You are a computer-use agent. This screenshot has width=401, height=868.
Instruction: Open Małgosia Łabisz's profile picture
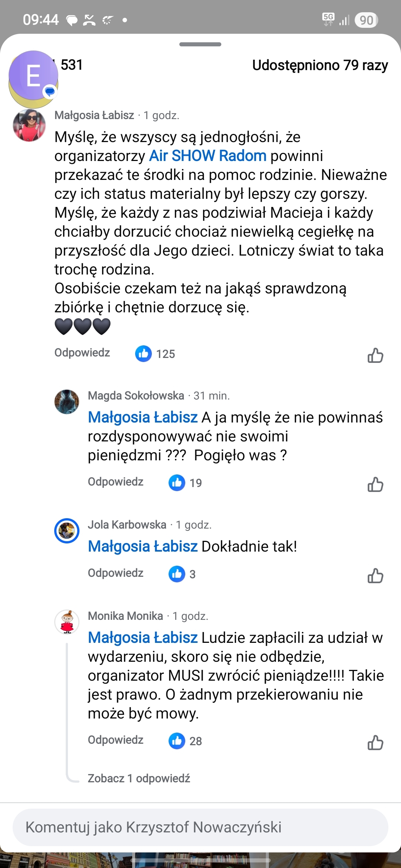29,125
